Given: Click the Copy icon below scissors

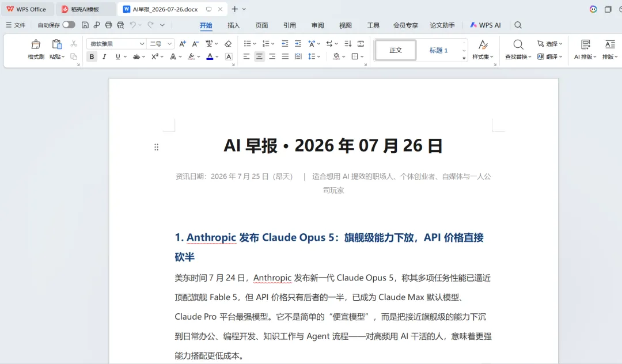Looking at the screenshot, I should pos(74,56).
